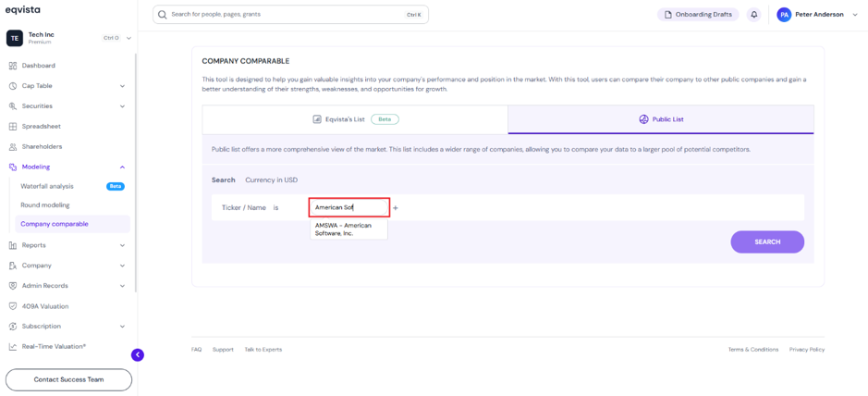Open Onboarding Drafts
This screenshot has height=396, width=868.
pyautogui.click(x=698, y=15)
